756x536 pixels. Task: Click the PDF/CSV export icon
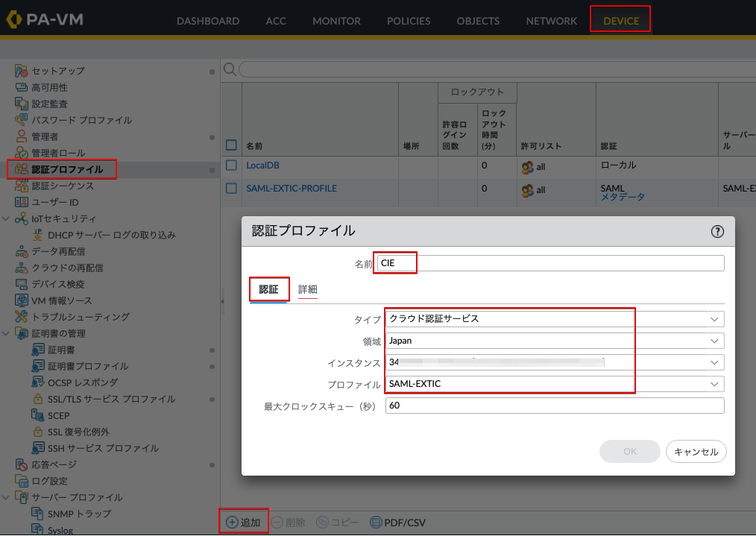[376, 522]
